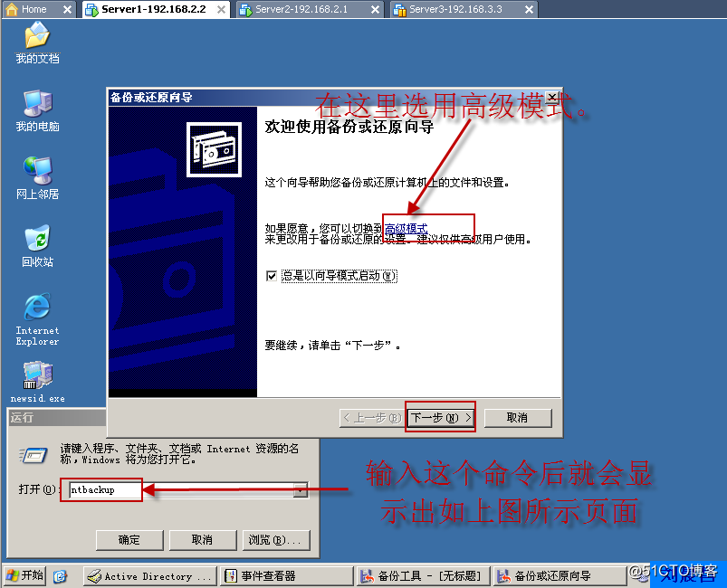Image resolution: width=727 pixels, height=588 pixels.
Task: Select the Internet Explorer desktop icon
Action: coord(37,319)
